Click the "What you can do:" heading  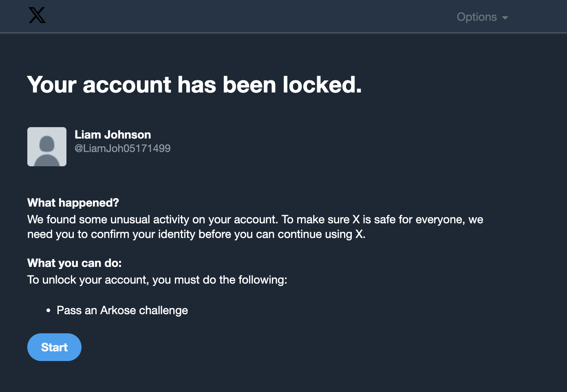(x=74, y=263)
